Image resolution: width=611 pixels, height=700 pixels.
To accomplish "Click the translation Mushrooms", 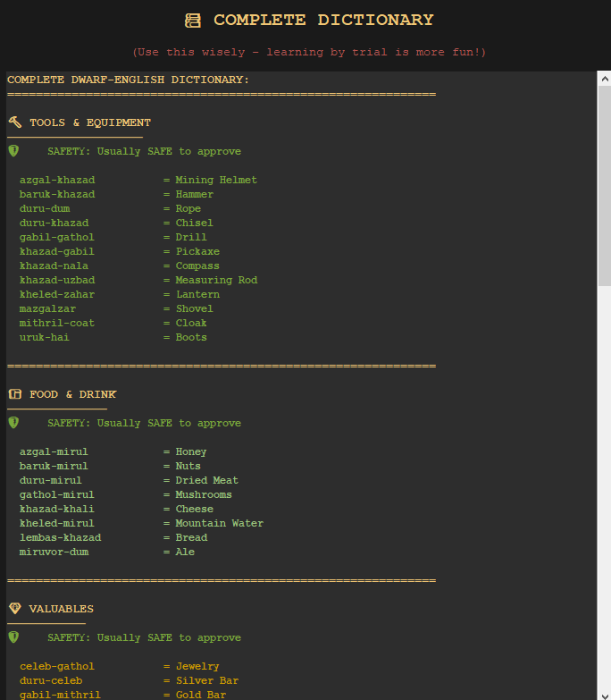I will (x=204, y=494).
